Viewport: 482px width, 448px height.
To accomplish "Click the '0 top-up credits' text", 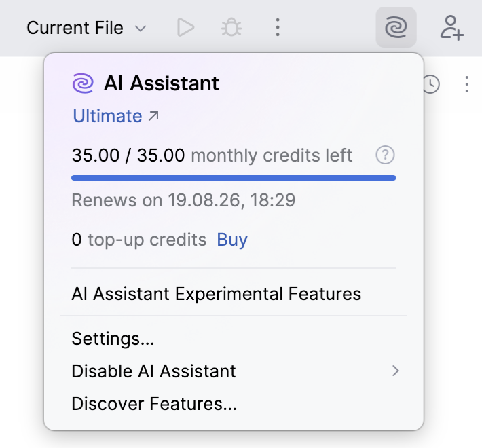I will pos(139,240).
